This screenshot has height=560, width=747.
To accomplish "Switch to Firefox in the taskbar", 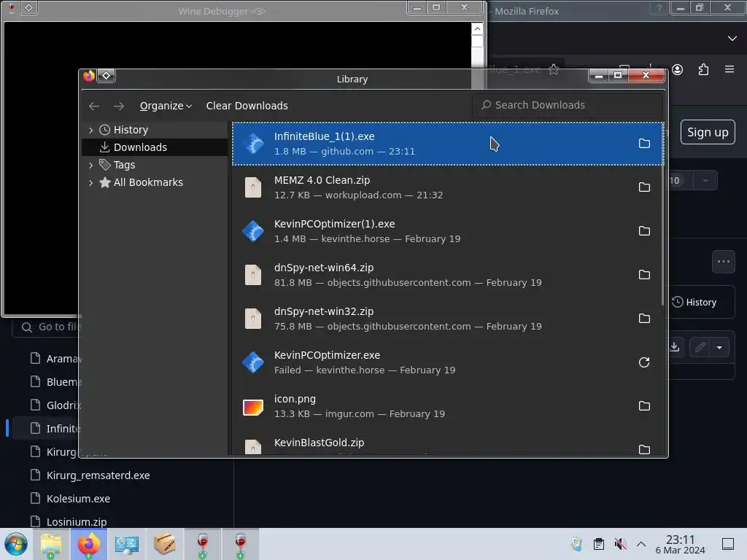I will 88,544.
